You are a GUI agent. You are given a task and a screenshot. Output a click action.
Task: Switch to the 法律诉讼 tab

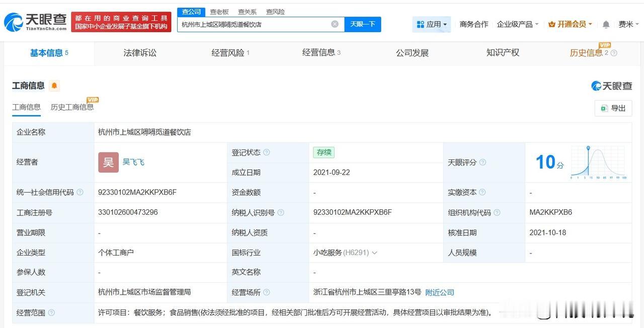click(x=140, y=53)
